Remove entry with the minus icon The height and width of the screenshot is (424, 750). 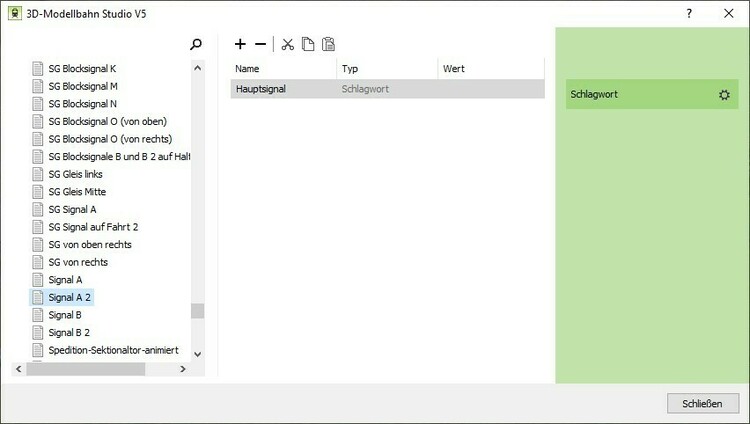[260, 44]
